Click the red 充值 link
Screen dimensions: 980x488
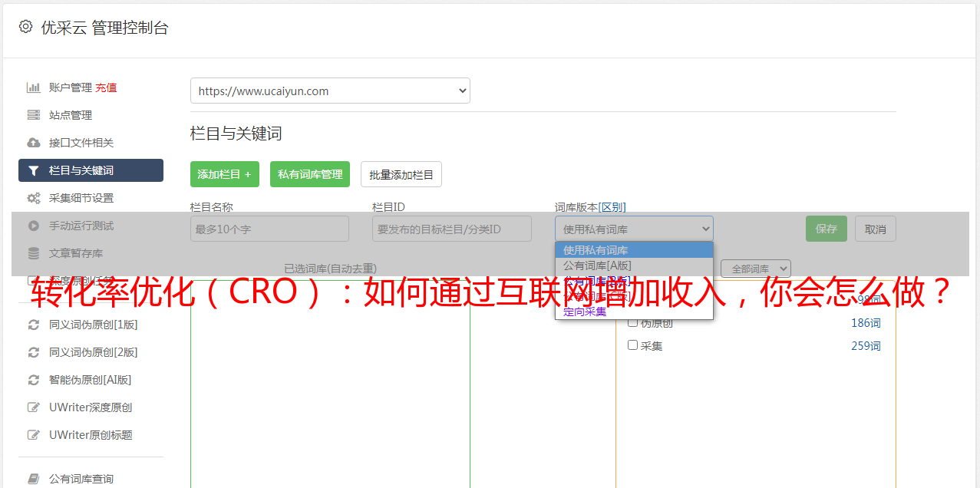tap(106, 87)
